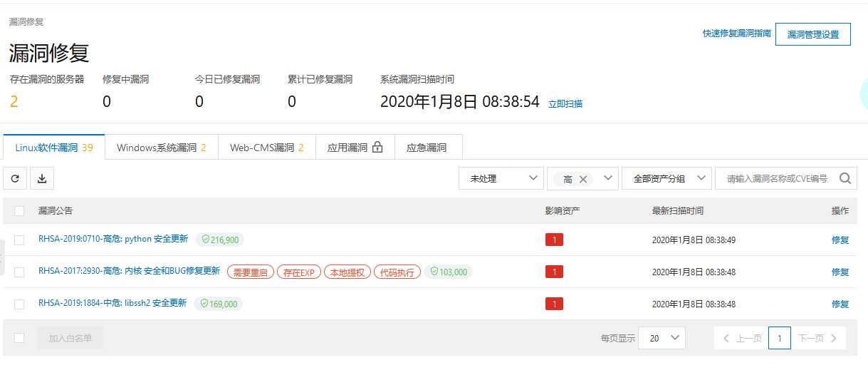Click the 存在EXP tag on kernel row
868x385 pixels.
pos(298,272)
